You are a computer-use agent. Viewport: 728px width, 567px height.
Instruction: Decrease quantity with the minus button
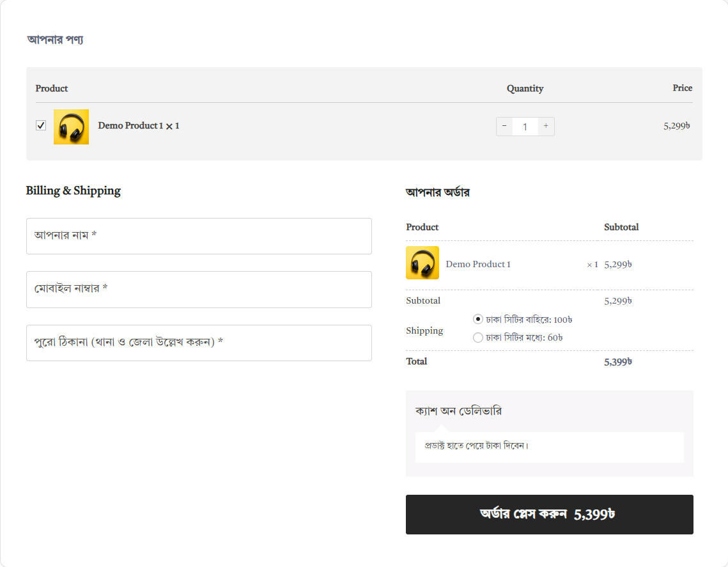point(504,127)
